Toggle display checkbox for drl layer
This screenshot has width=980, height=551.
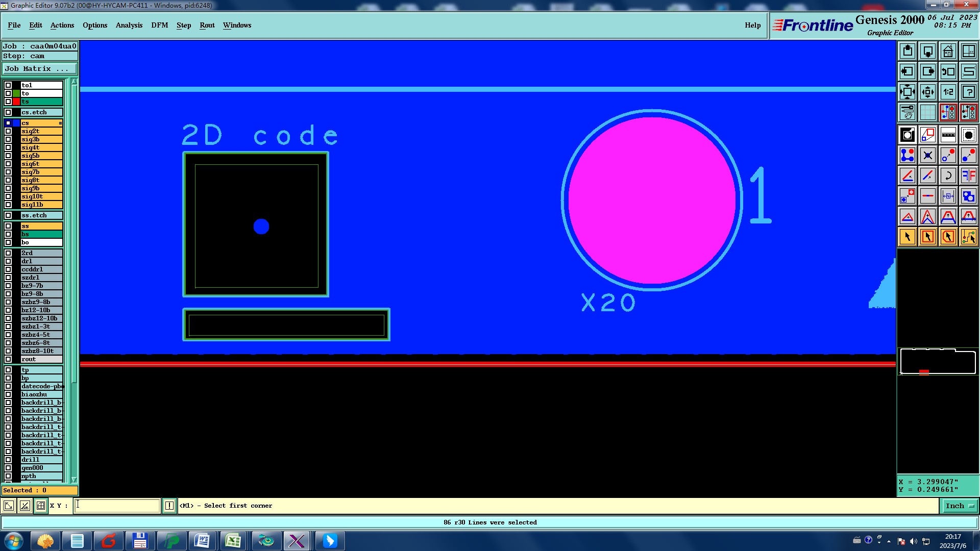8,261
